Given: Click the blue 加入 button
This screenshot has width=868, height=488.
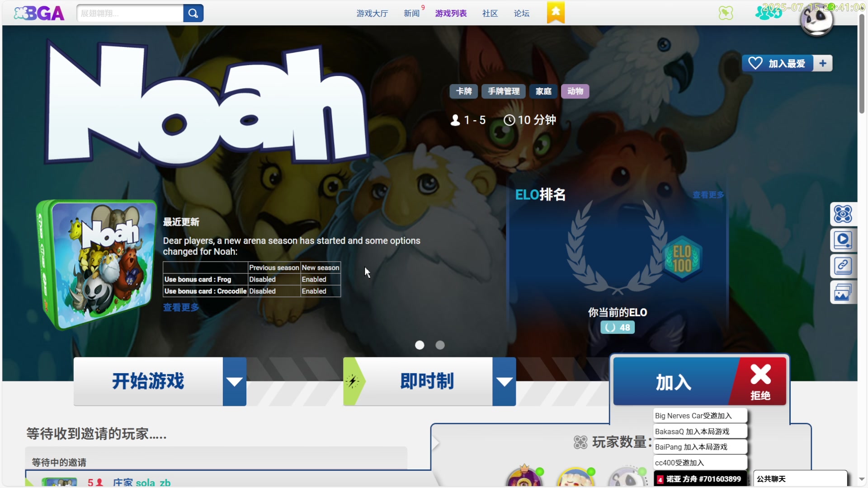Looking at the screenshot, I should point(674,382).
